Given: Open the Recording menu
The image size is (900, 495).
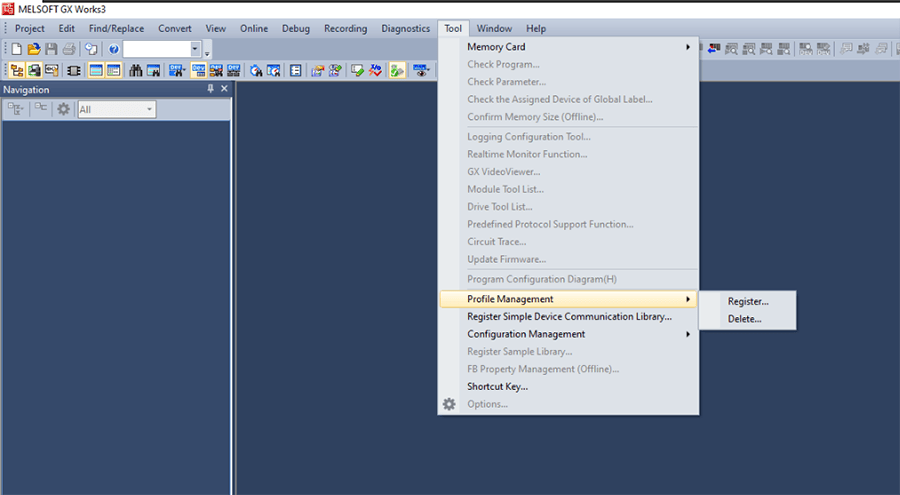Looking at the screenshot, I should (x=346, y=28).
